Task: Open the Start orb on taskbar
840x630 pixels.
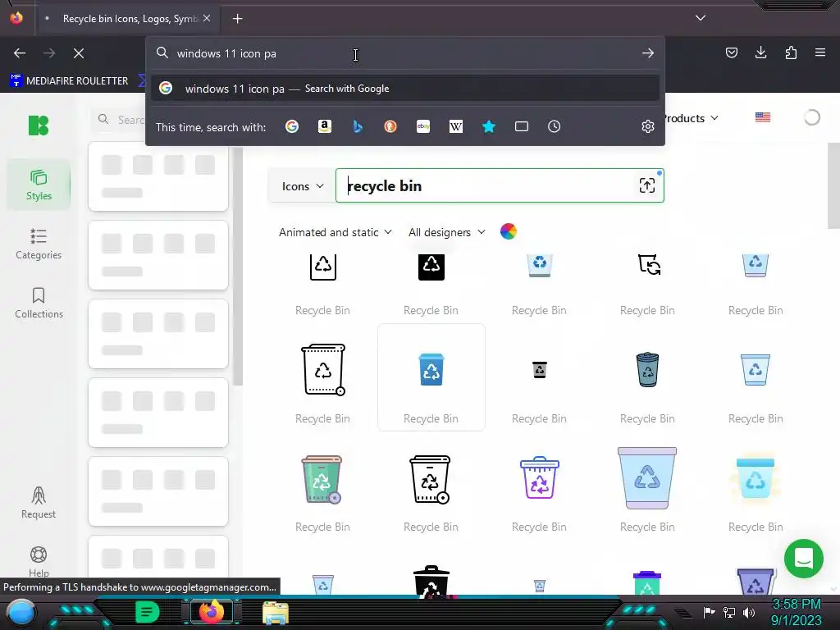Action: [21, 612]
